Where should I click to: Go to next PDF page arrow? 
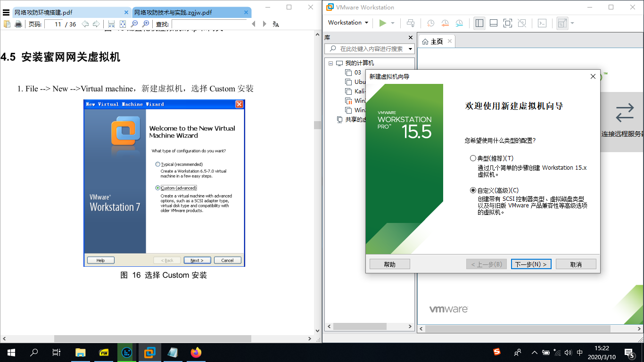tap(96, 24)
